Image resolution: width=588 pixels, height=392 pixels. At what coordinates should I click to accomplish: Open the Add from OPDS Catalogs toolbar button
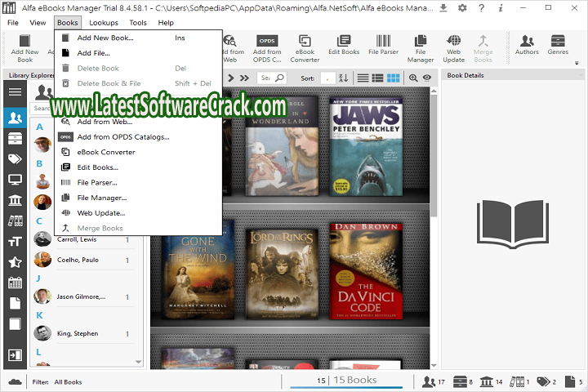tap(267, 48)
